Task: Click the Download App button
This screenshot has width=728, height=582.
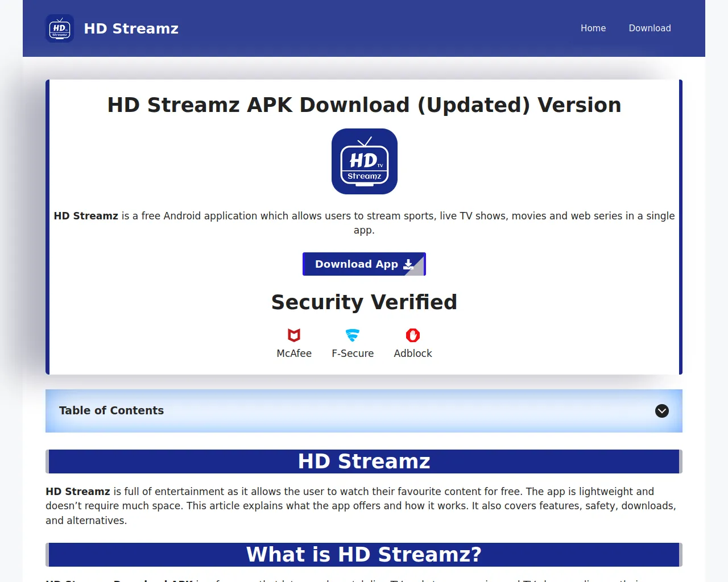Action: coord(364,264)
